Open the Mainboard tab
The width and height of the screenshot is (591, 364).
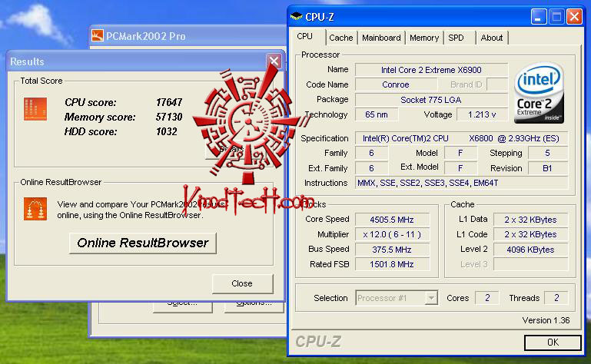(381, 38)
